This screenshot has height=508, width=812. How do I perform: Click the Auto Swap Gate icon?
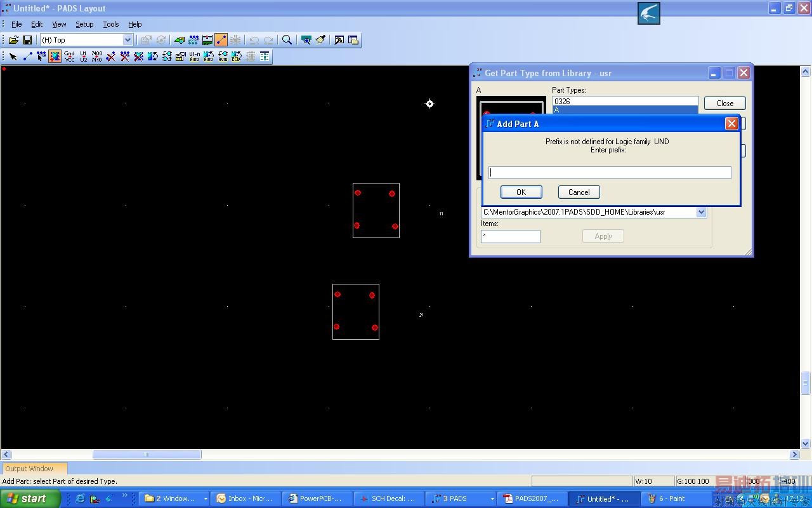[223, 57]
